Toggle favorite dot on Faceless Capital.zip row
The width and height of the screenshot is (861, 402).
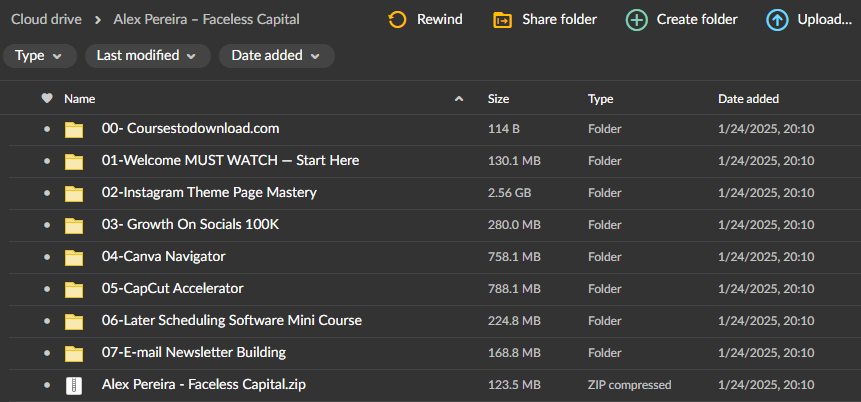(47, 385)
